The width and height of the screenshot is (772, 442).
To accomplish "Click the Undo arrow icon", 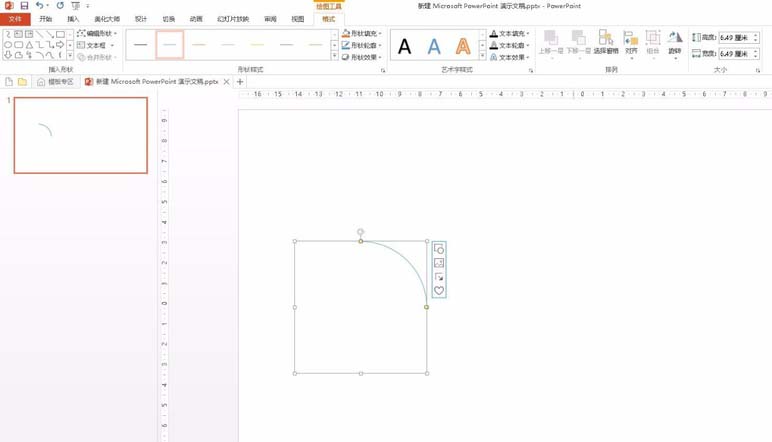I will [x=39, y=5].
